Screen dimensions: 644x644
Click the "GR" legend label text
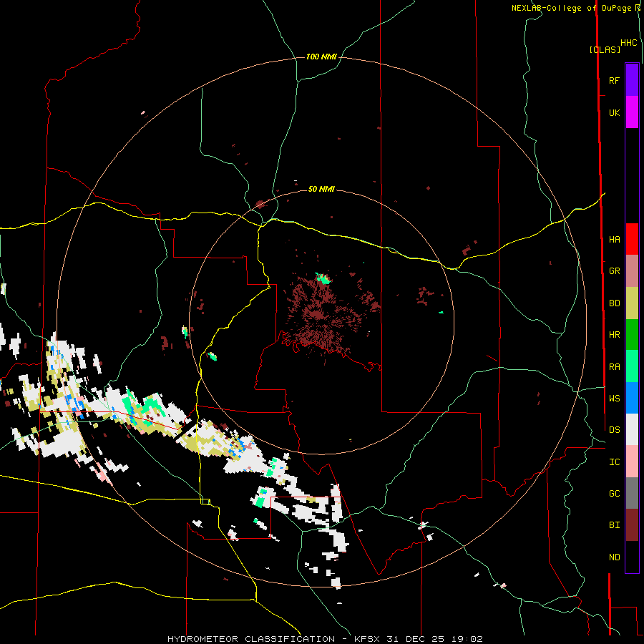pos(614,271)
